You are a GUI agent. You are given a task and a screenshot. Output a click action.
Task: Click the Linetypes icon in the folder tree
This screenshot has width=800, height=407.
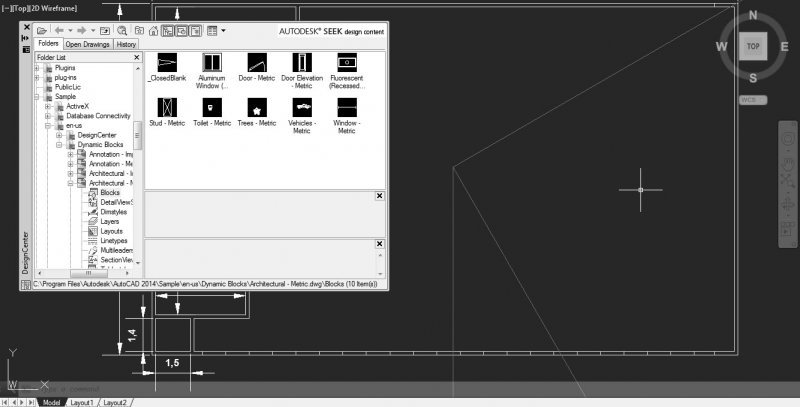tap(93, 241)
